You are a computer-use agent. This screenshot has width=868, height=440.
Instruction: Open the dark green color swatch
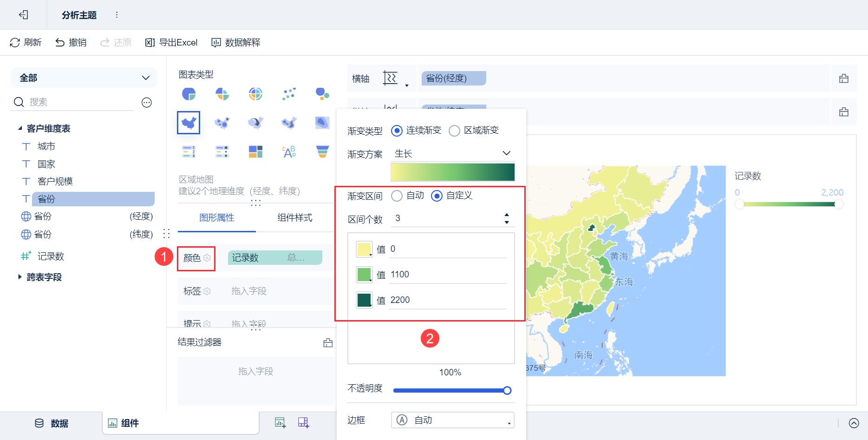364,300
